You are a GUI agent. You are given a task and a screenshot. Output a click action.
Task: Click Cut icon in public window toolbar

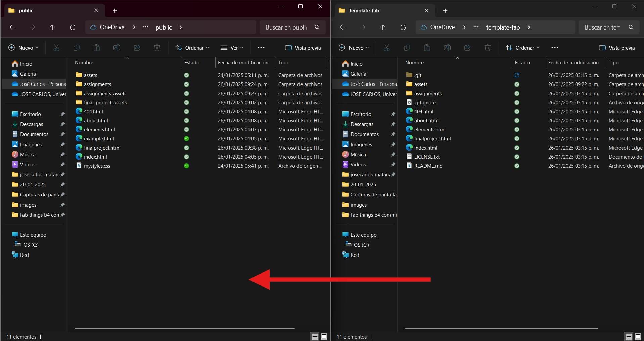click(x=56, y=48)
